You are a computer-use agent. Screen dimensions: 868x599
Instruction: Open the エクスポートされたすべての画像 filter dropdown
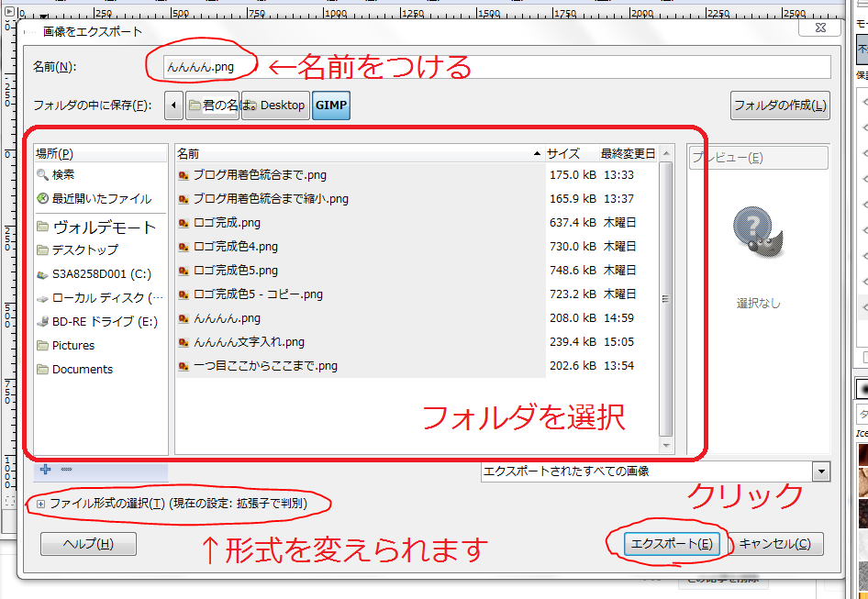tap(655, 471)
